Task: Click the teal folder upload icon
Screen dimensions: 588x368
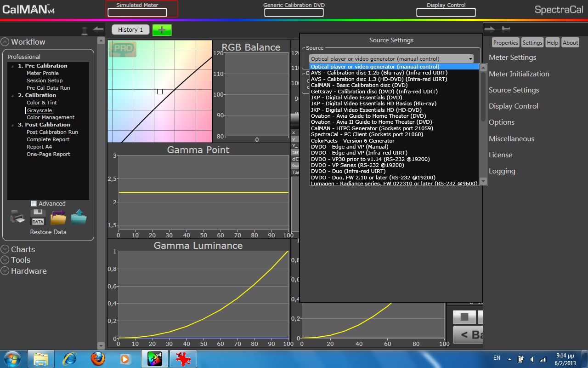Action: click(x=79, y=217)
